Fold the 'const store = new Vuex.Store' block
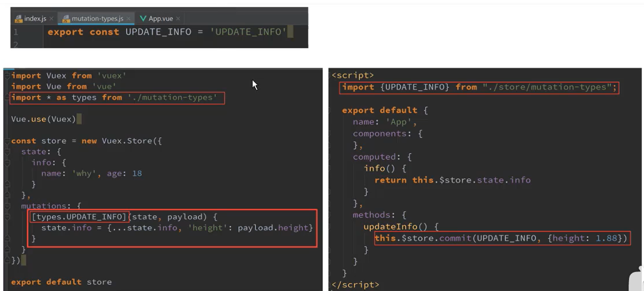The width and height of the screenshot is (644, 291). coord(7,141)
